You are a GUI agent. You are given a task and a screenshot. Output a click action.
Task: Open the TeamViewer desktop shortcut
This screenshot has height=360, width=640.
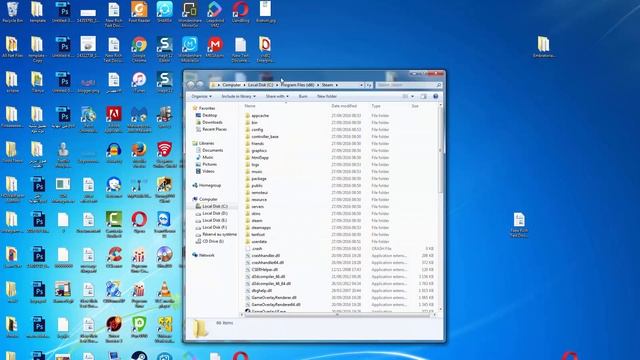click(x=164, y=224)
